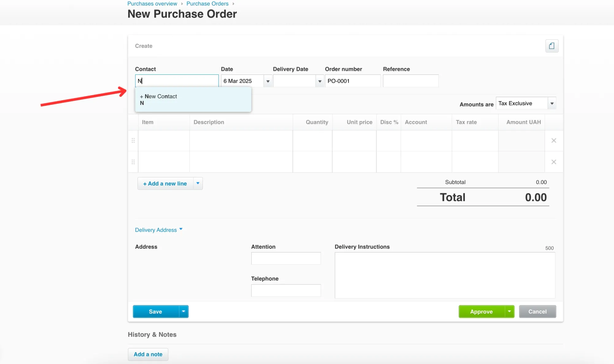The height and width of the screenshot is (364, 614).
Task: Click the Reference input field
Action: [411, 81]
